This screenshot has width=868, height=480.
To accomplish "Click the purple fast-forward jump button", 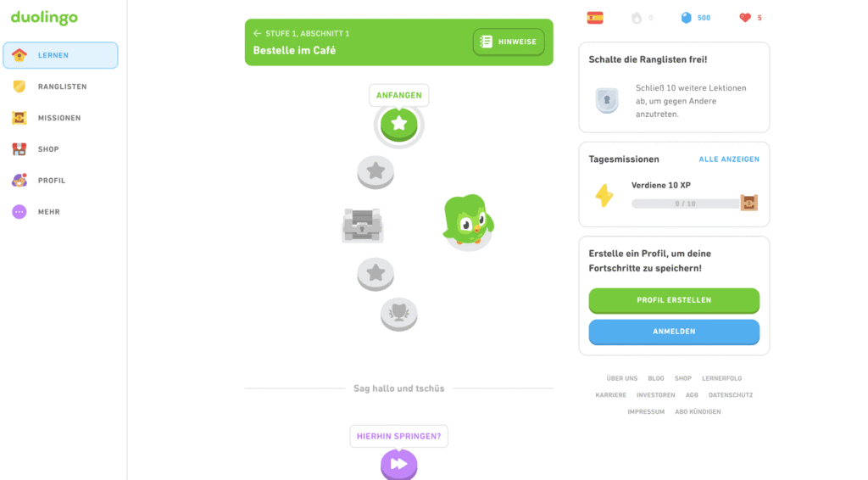I will coord(398,465).
